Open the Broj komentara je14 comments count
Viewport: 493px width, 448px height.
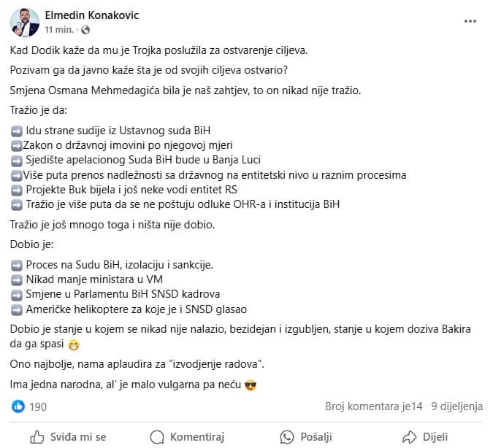point(373,406)
